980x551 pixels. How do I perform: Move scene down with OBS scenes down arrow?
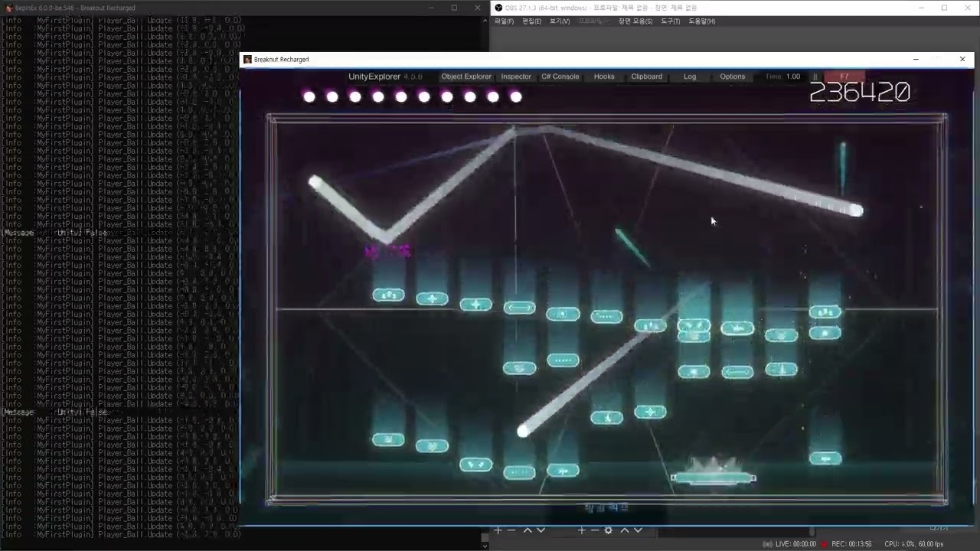pyautogui.click(x=541, y=530)
